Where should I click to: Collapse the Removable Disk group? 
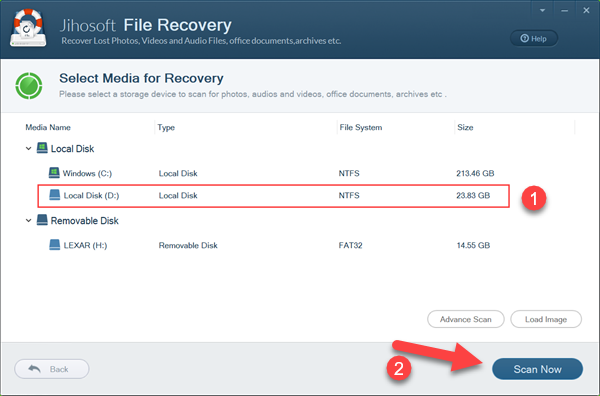click(x=28, y=220)
